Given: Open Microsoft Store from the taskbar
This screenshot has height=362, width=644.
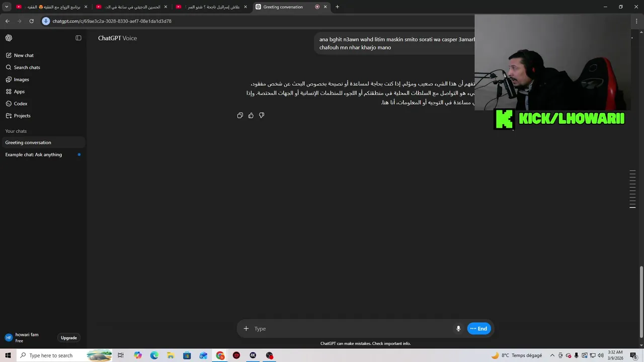Looking at the screenshot, I should point(187,355).
